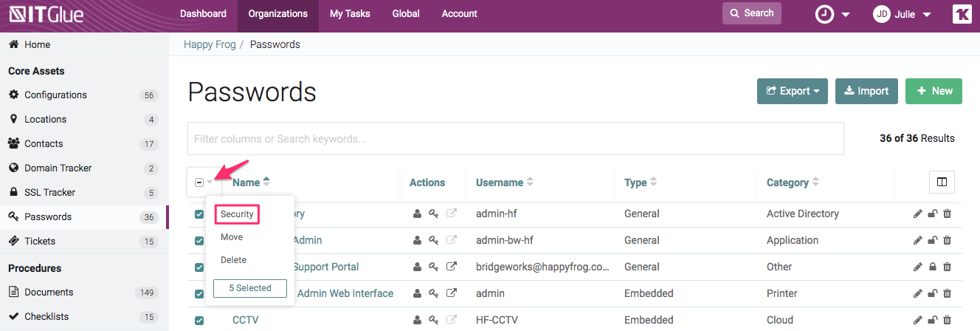Click person icon in Printer row actions
The height and width of the screenshot is (331, 980).
tap(417, 294)
